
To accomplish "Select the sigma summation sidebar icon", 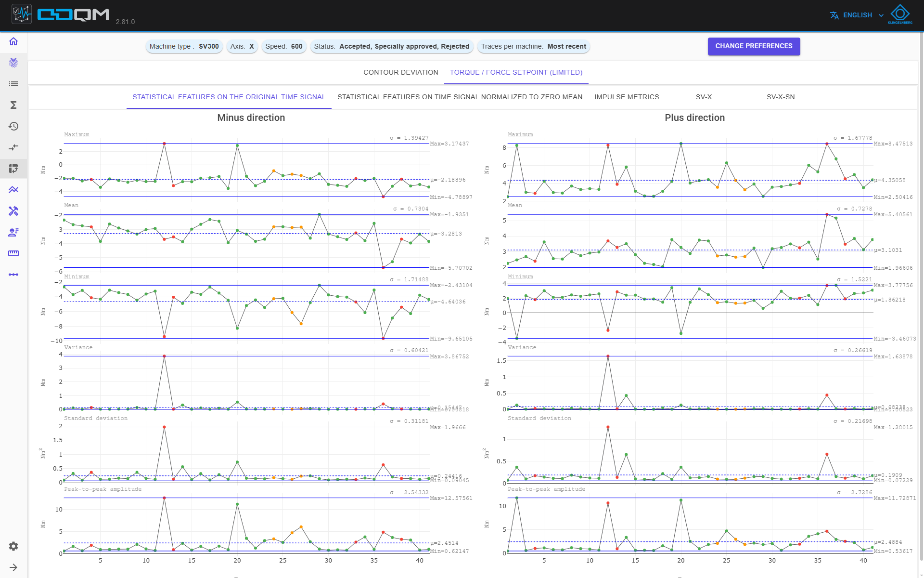I will tap(13, 105).
